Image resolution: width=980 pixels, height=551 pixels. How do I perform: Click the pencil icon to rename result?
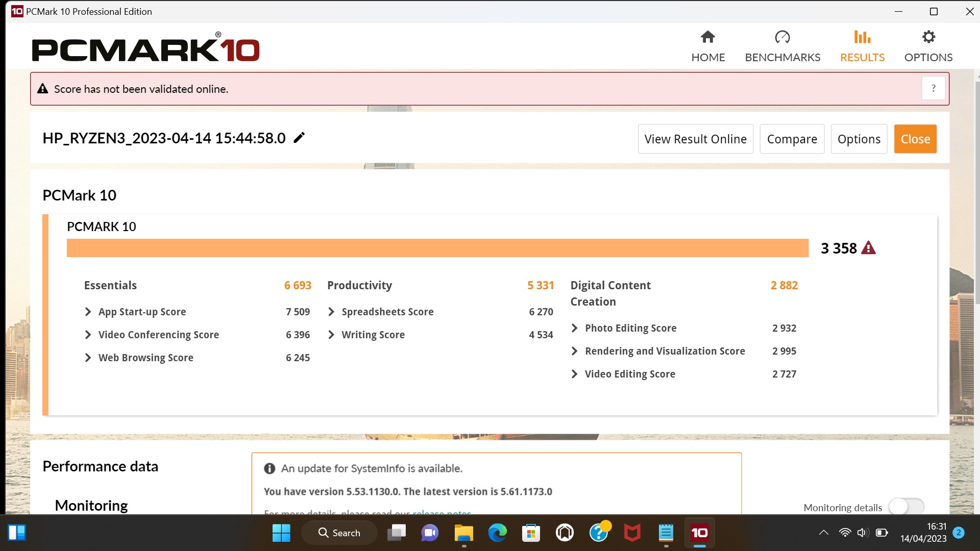[x=299, y=138]
